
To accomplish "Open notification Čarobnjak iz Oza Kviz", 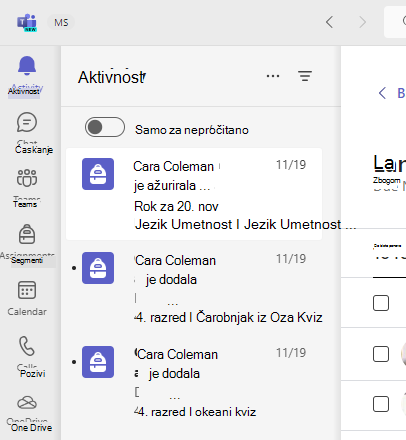I will click(x=194, y=288).
